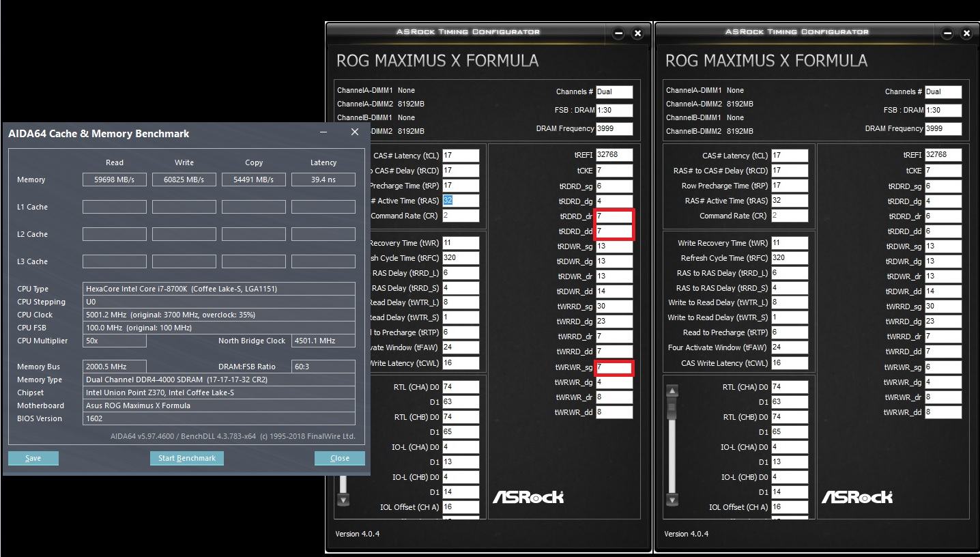Click DRAM Frequency field in right Configurator
The height and width of the screenshot is (557, 980).
[943, 128]
